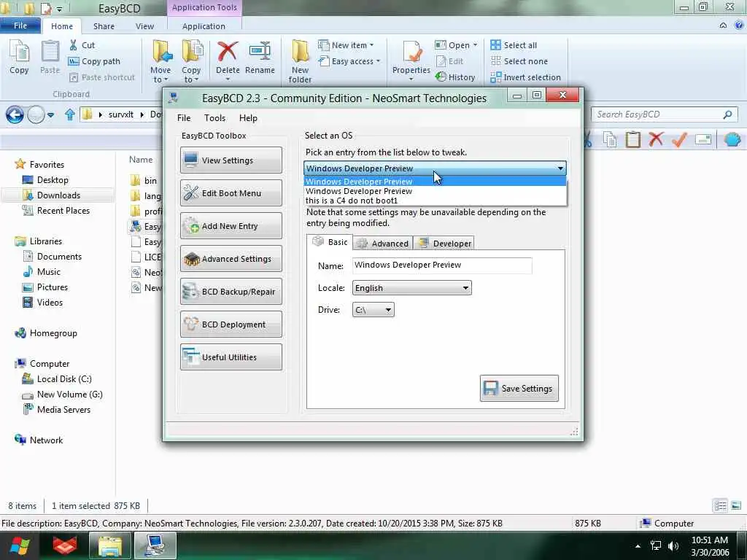Click the red Delete icon
747x560 pixels.
click(228, 52)
